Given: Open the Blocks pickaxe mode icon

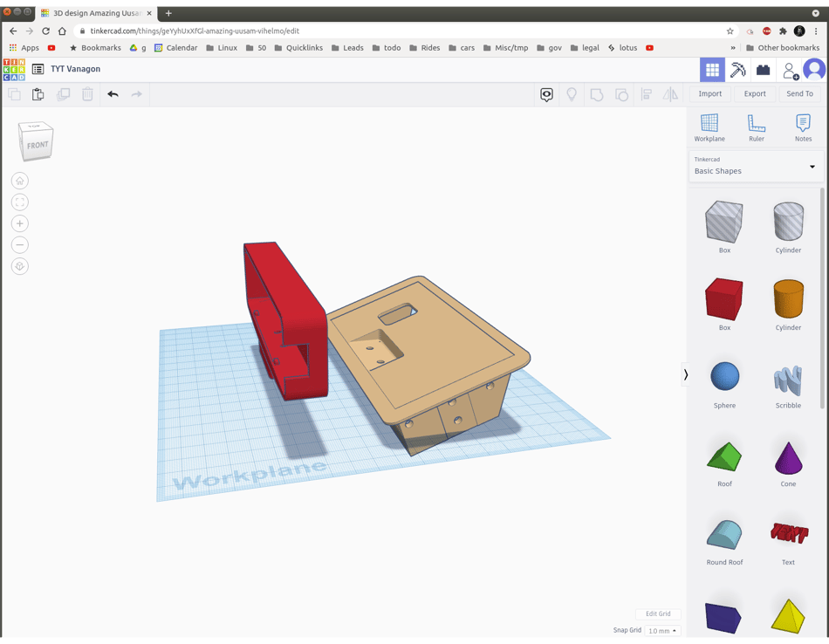Looking at the screenshot, I should [737, 70].
